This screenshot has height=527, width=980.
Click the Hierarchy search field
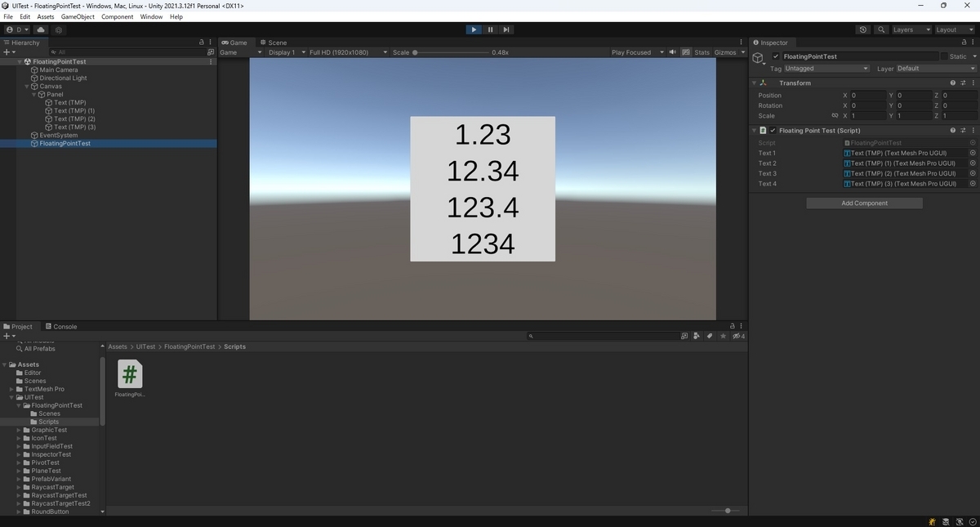tap(127, 52)
